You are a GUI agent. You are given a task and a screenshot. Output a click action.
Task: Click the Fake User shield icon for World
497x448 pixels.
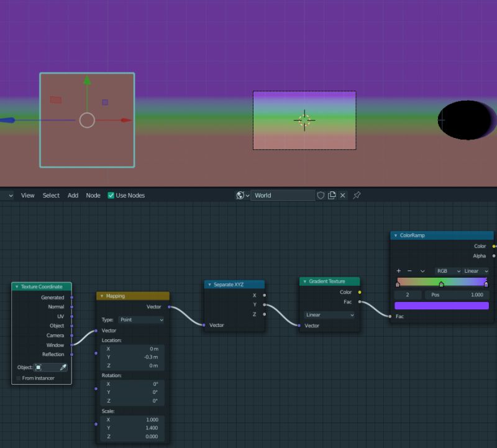(x=321, y=195)
